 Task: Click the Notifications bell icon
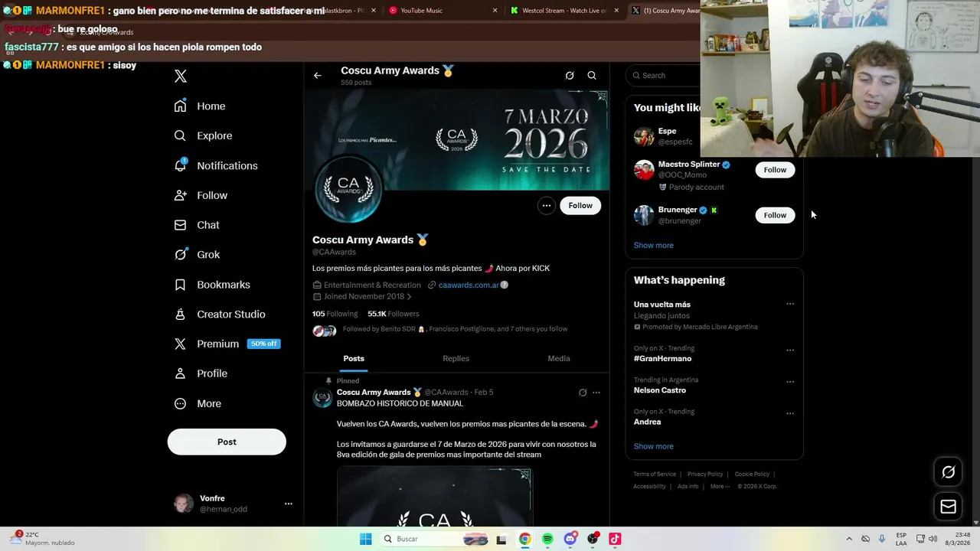[x=180, y=165]
